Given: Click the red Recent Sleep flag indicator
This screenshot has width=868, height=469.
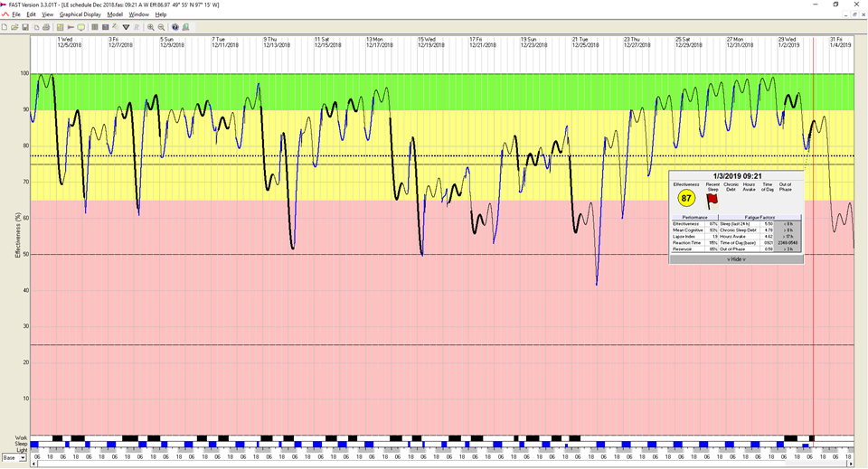Looking at the screenshot, I should [x=712, y=201].
